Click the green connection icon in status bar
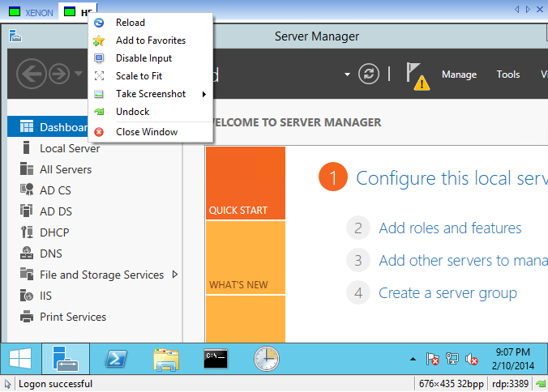This screenshot has height=392, width=548. pyautogui.click(x=541, y=384)
